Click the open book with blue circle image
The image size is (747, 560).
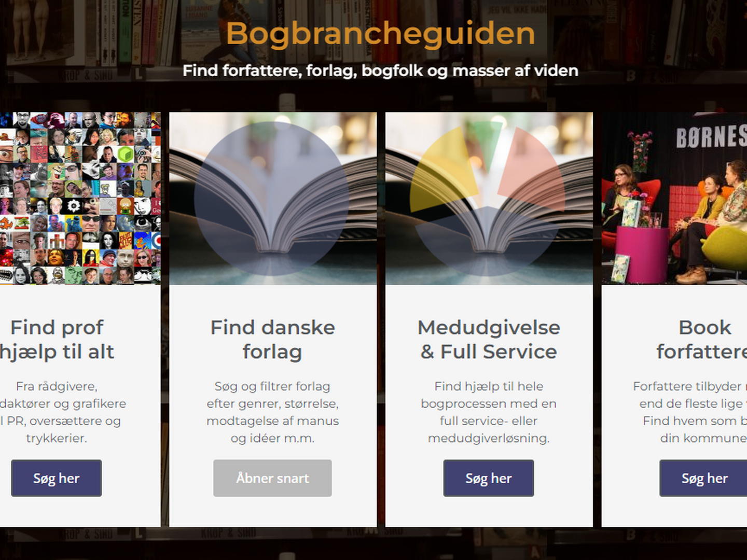coord(273,198)
